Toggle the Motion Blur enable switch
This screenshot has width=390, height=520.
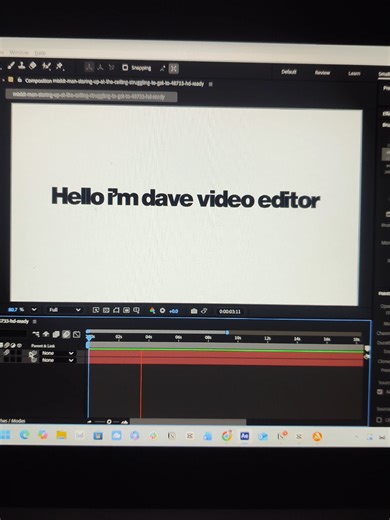click(x=66, y=334)
